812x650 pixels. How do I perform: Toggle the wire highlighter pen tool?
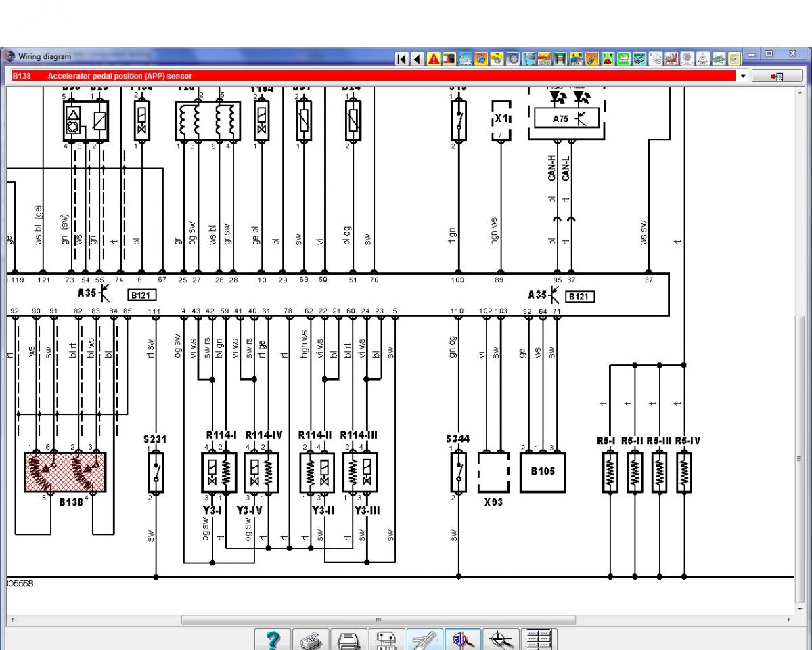coord(425,639)
